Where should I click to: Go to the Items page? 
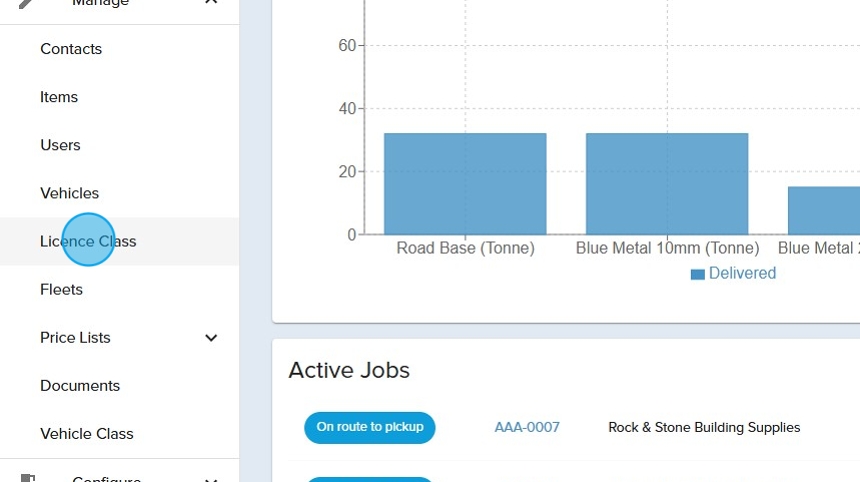tap(59, 97)
